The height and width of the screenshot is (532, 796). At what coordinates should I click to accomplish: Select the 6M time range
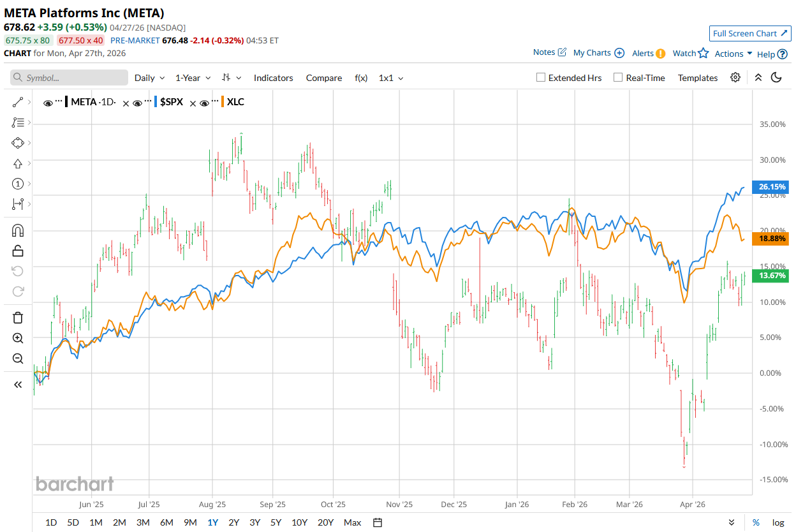click(x=166, y=522)
